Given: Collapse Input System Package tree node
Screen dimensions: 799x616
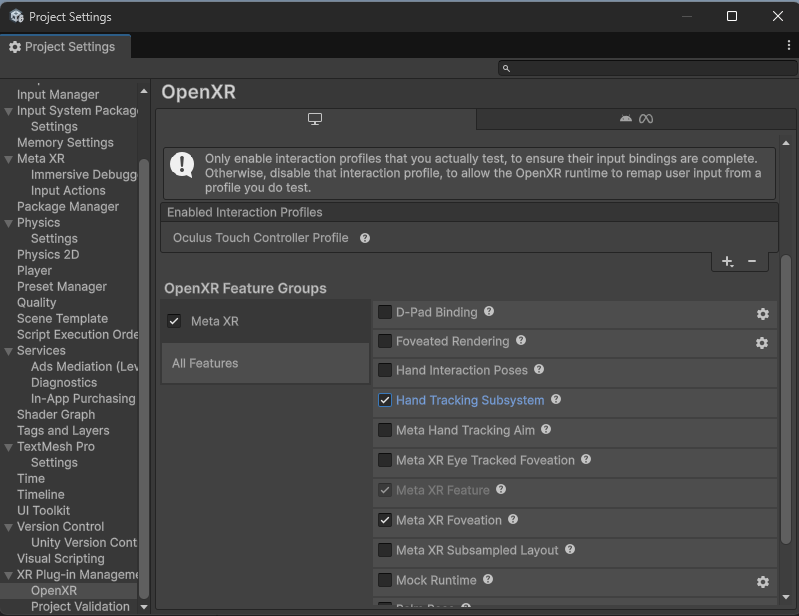Looking at the screenshot, I should click(8, 111).
